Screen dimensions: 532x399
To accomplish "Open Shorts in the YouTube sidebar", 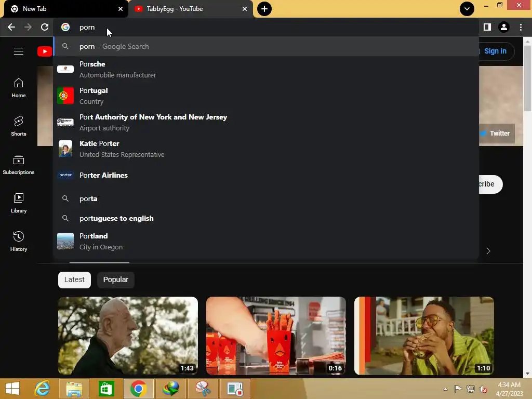I will (19, 126).
